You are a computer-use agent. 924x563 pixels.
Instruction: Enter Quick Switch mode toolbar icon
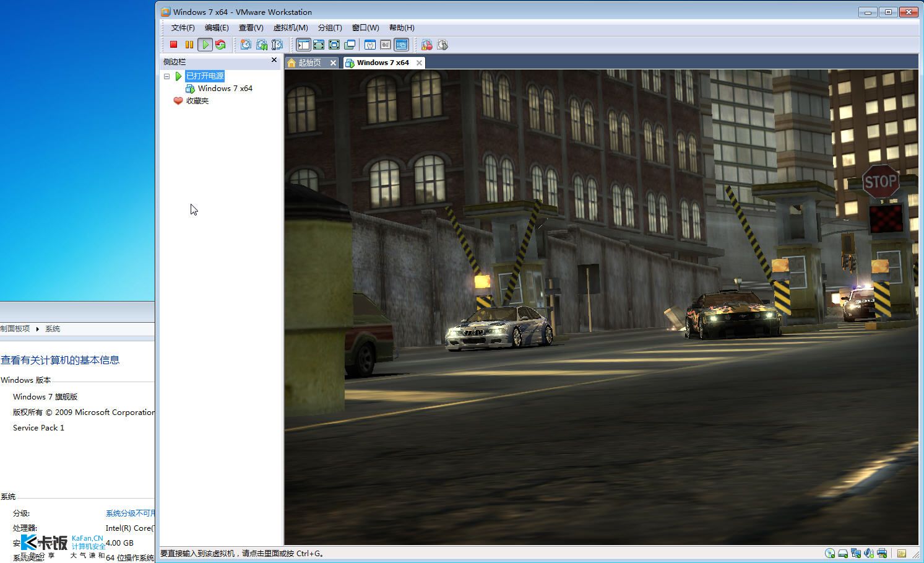click(319, 45)
